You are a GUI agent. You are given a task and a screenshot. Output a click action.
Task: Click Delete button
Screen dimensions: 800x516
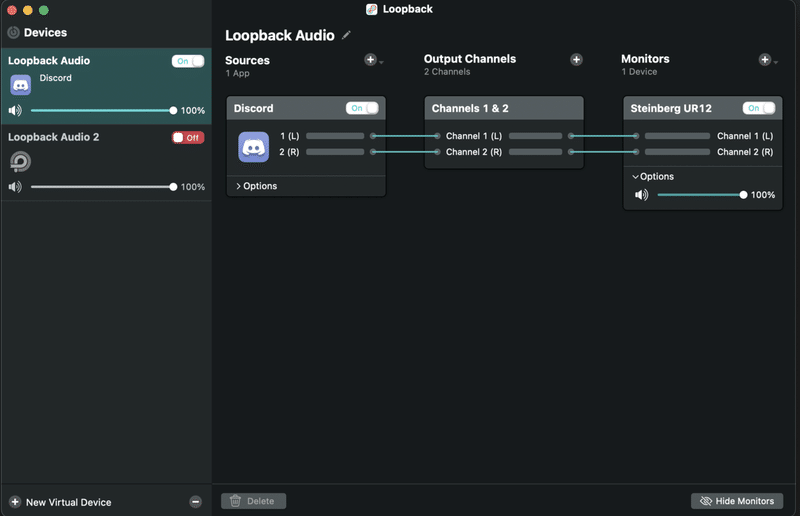coord(254,501)
